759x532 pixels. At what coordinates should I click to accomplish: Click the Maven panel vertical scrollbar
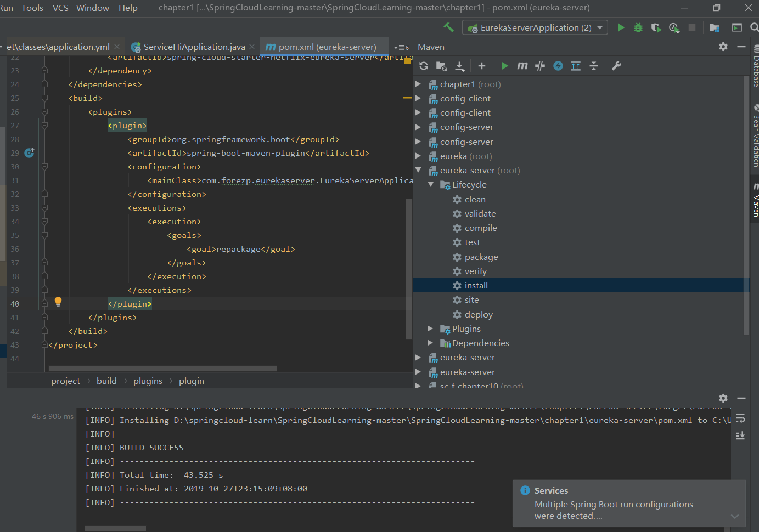pos(746,206)
